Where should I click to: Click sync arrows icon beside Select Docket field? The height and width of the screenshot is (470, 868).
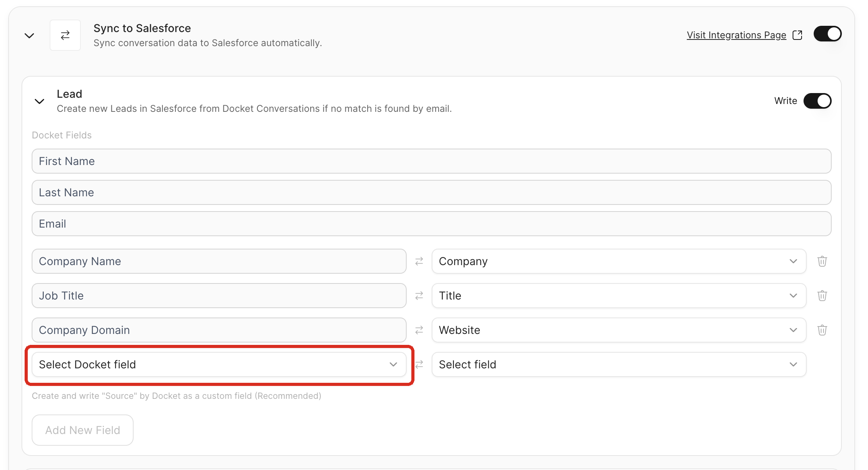point(419,364)
